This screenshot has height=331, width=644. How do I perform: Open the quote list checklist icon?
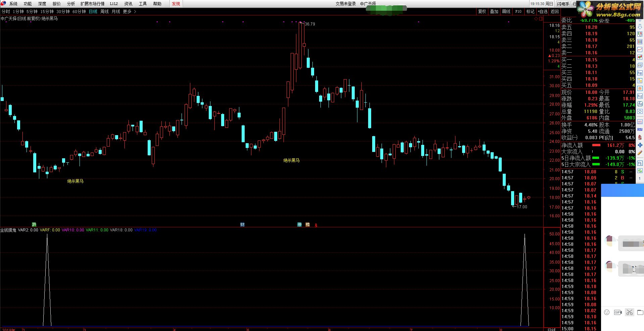(640, 34)
